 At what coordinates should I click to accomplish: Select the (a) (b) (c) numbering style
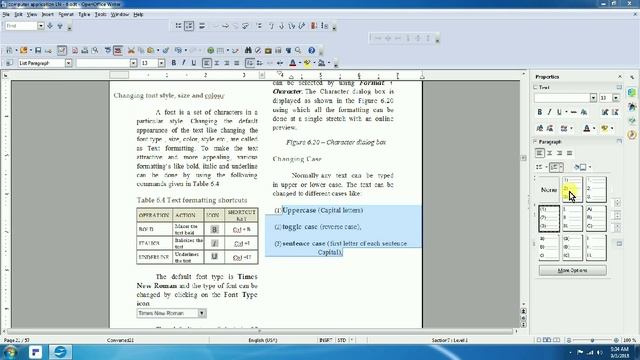click(x=572, y=247)
